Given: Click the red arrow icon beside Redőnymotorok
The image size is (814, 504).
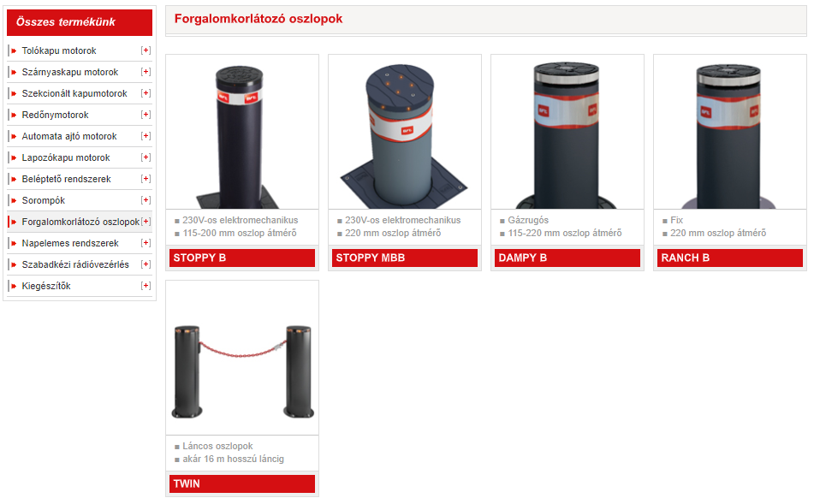Looking at the screenshot, I should (14, 115).
